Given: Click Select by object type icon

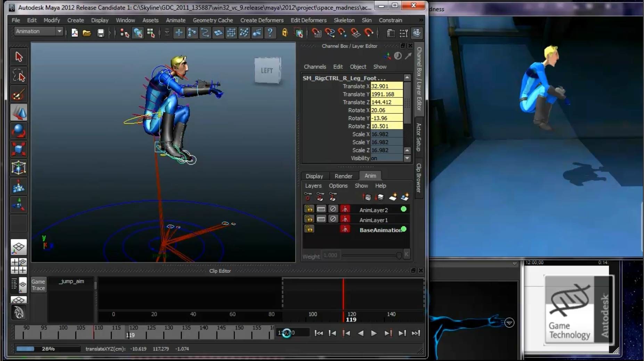Looking at the screenshot, I should (138, 33).
